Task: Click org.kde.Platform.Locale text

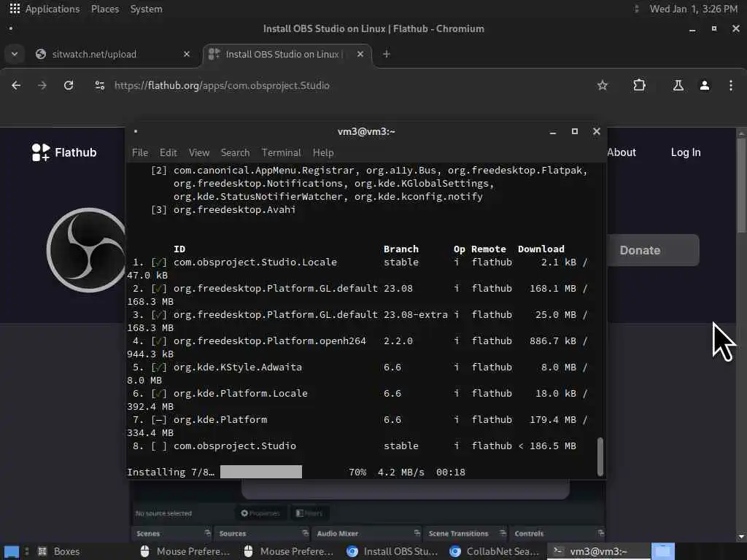Action: pos(241,393)
